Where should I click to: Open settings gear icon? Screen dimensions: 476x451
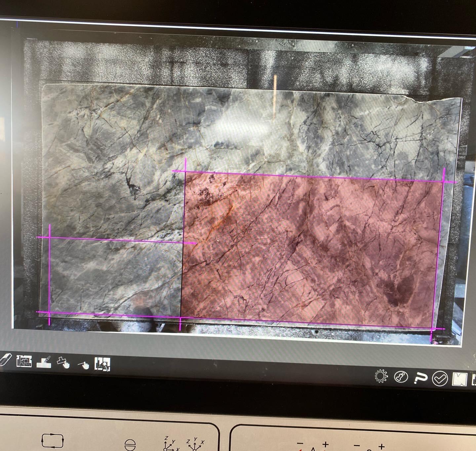click(x=381, y=376)
